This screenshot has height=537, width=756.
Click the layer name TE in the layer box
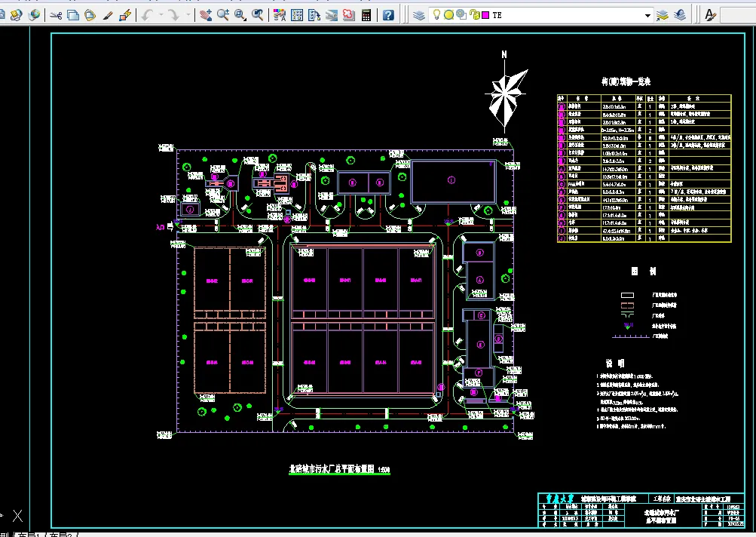point(497,15)
